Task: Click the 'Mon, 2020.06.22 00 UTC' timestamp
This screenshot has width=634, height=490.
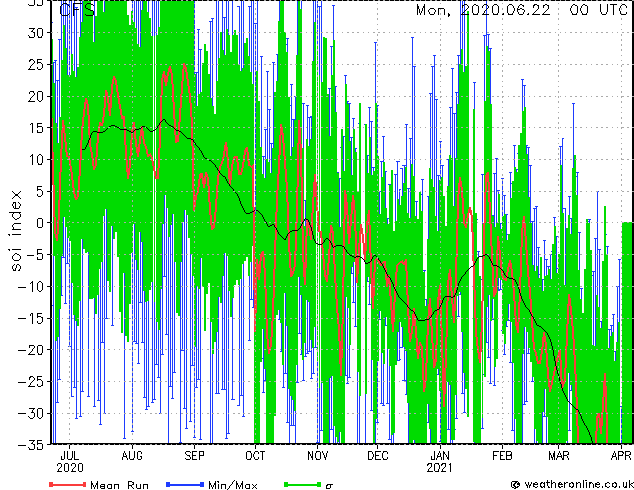Action: (522, 10)
